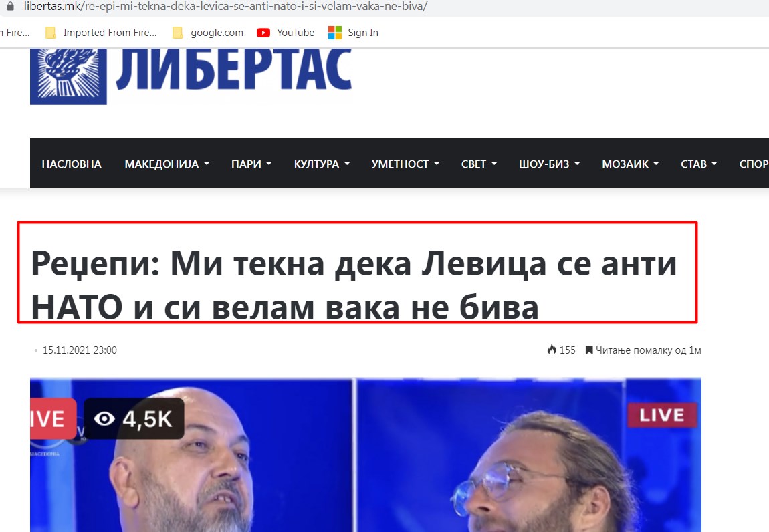
Task: Open the ШОУ-БИЗ menu item
Action: click(x=549, y=164)
